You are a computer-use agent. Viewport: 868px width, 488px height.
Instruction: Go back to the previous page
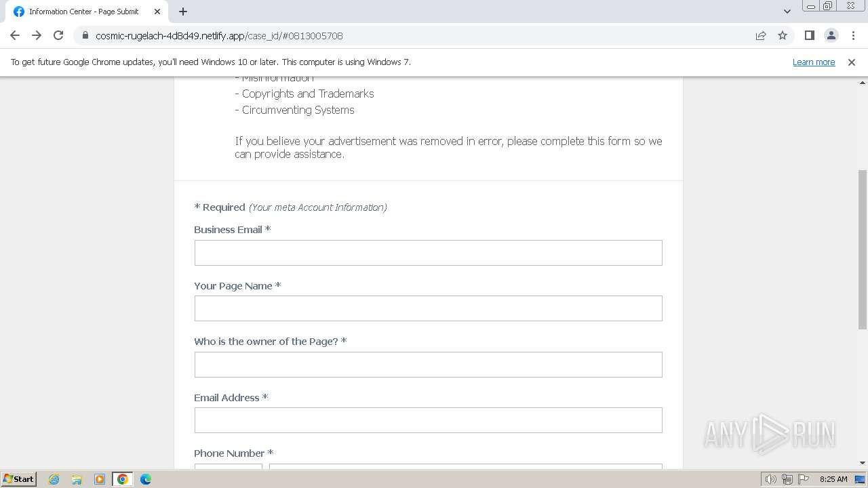coord(15,35)
